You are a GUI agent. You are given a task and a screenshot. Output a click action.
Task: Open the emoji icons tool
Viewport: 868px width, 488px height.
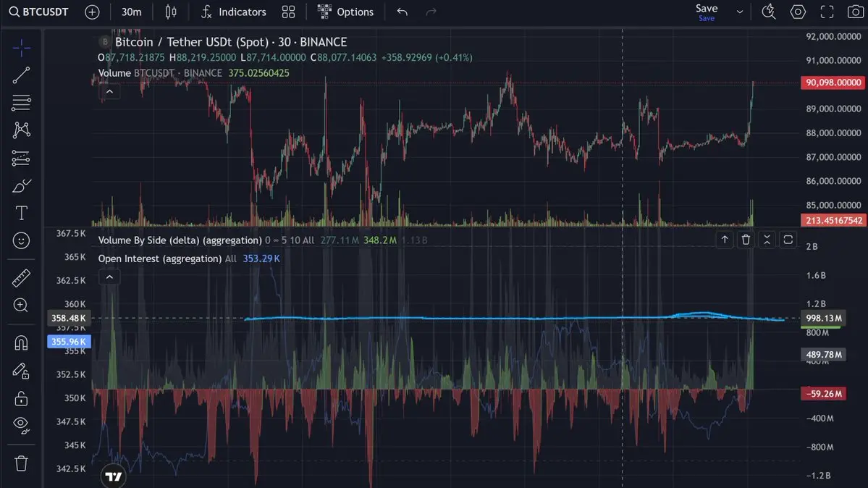[x=21, y=240]
